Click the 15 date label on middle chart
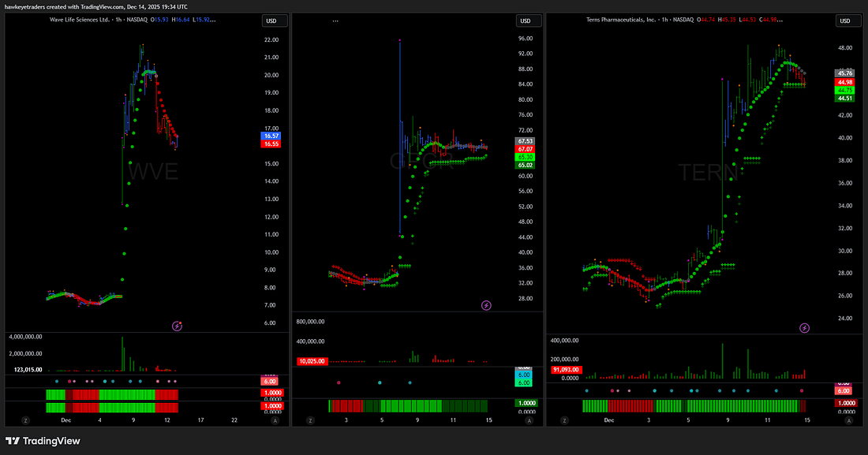The height and width of the screenshot is (455, 868). tap(488, 420)
